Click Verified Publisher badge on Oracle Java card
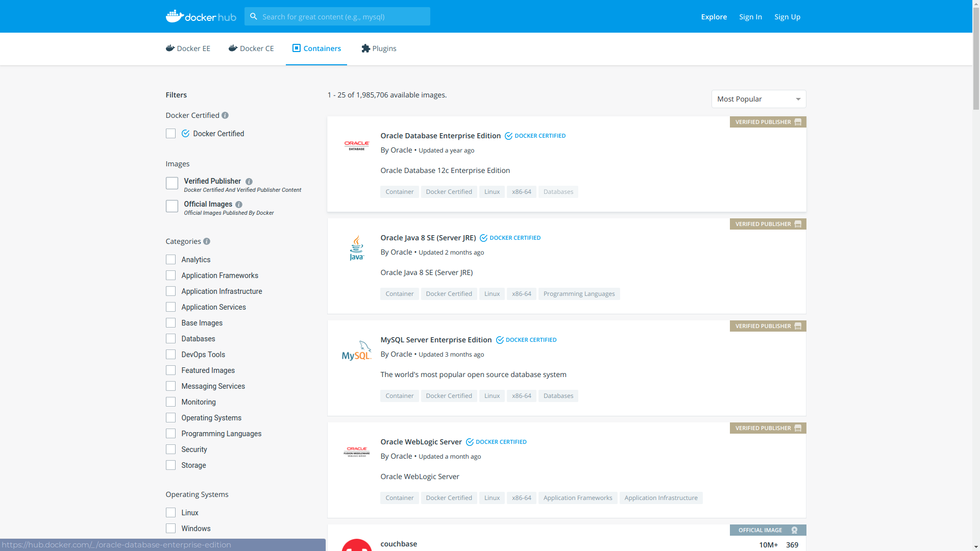This screenshot has width=980, height=551. 768,224
